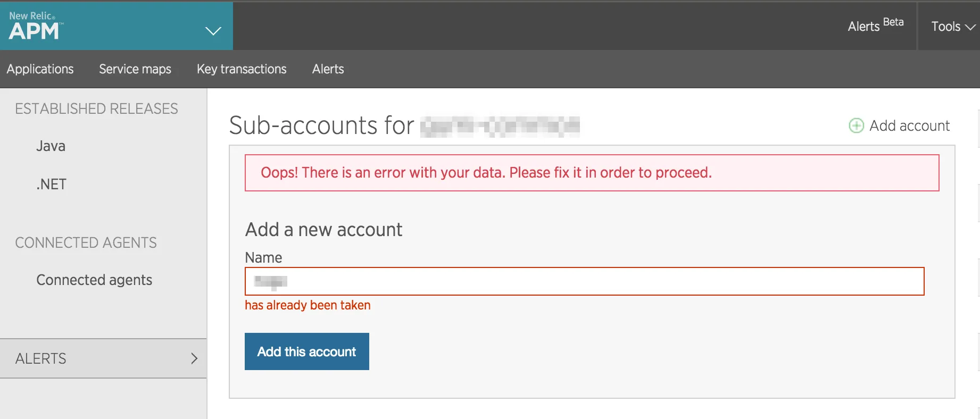Image resolution: width=980 pixels, height=419 pixels.
Task: Open the APM product switcher chevron
Action: [213, 31]
